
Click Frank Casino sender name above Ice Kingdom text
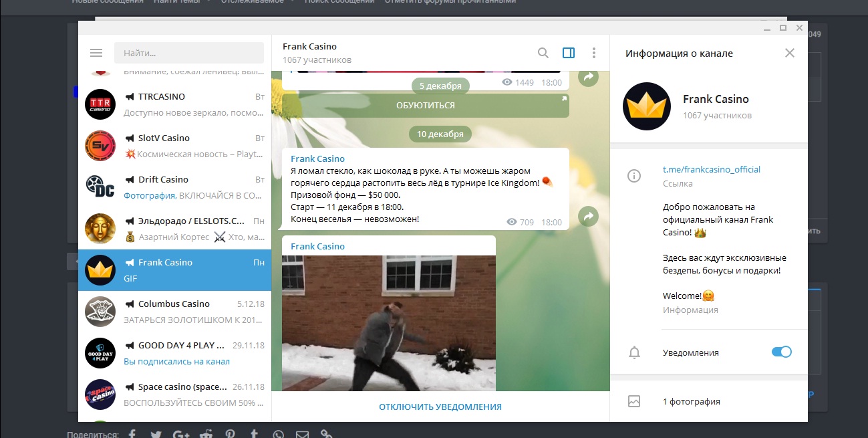point(318,159)
